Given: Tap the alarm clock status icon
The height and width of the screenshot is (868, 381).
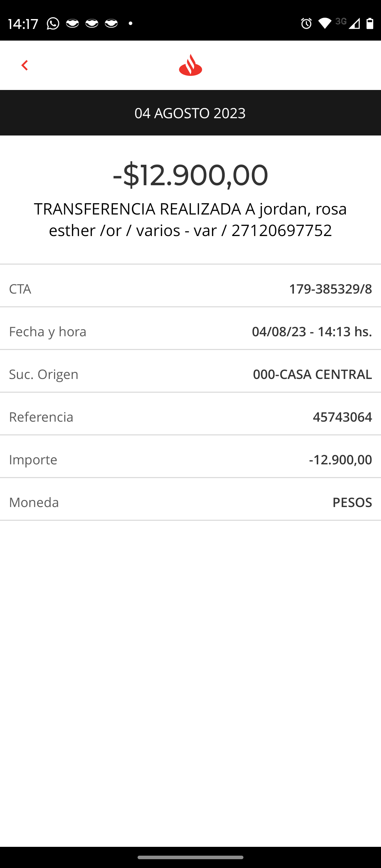Looking at the screenshot, I should point(306,24).
